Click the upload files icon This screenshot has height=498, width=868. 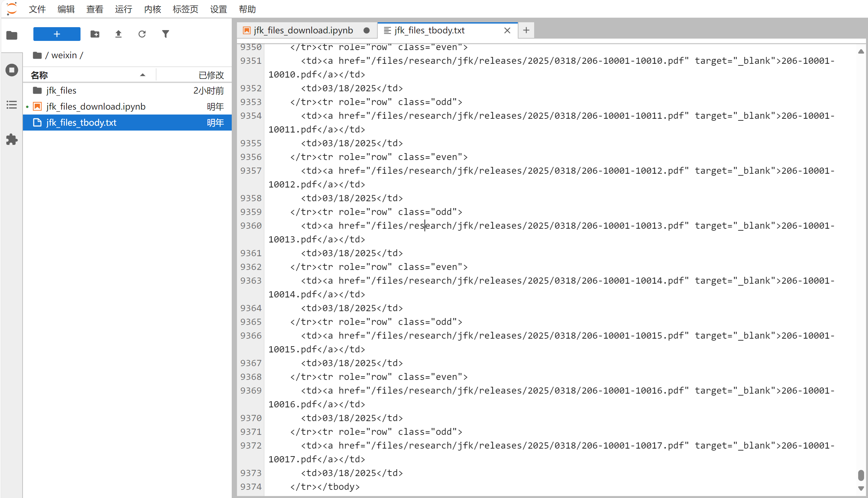pos(118,34)
